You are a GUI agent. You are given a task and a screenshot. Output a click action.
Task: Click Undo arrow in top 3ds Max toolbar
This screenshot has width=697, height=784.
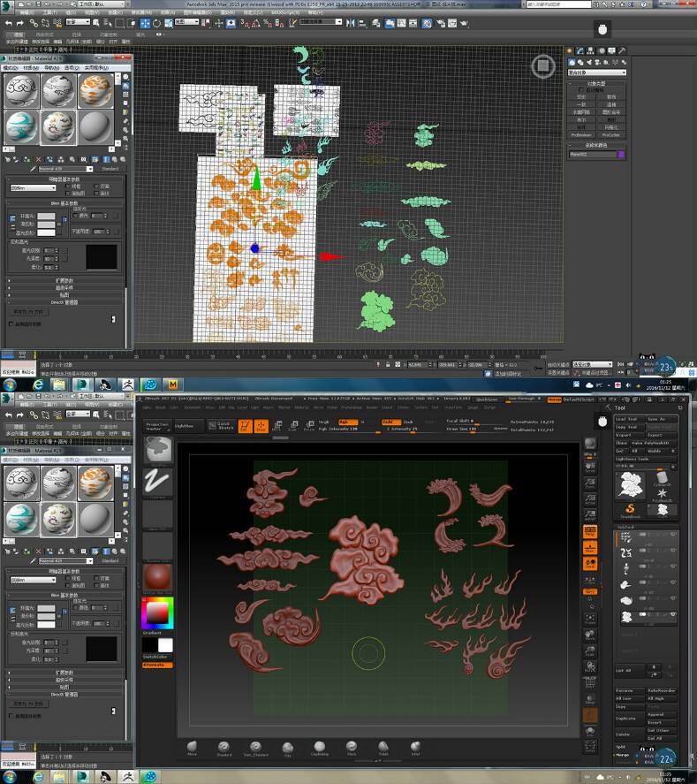[9, 23]
